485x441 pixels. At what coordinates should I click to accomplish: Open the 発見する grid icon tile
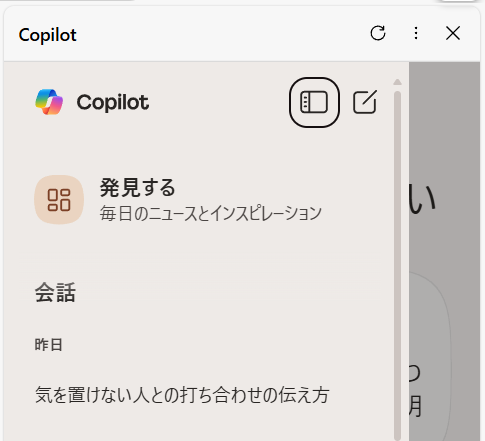[x=59, y=200]
